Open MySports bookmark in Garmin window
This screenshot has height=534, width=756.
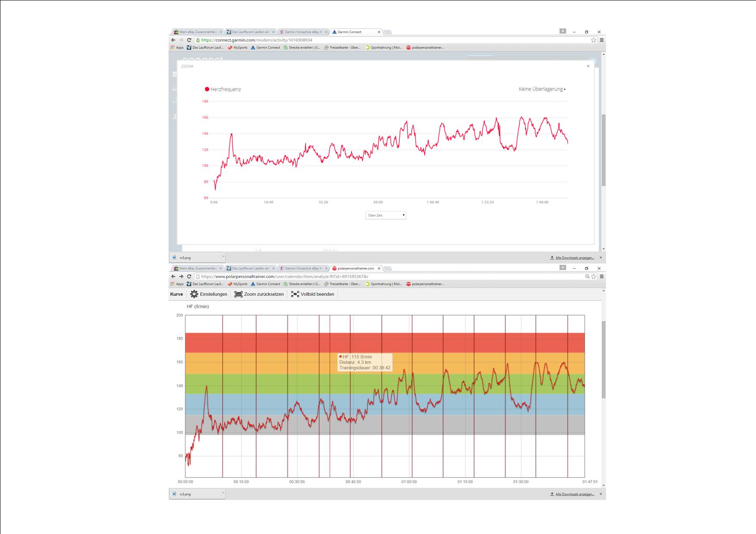pyautogui.click(x=238, y=48)
